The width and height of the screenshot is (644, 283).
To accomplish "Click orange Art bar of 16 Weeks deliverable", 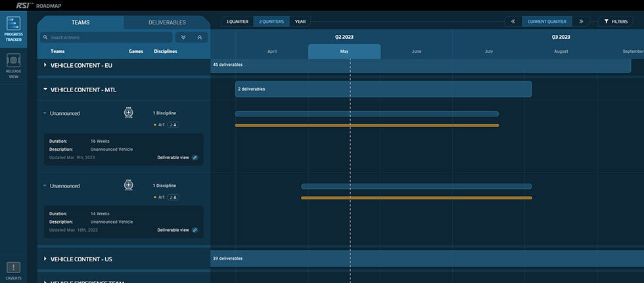I will coord(367,125).
